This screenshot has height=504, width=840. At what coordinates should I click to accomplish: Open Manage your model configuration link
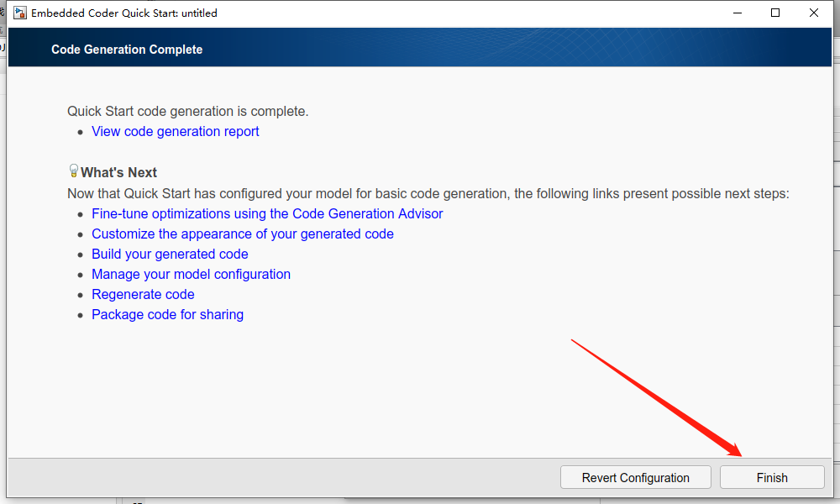point(191,274)
